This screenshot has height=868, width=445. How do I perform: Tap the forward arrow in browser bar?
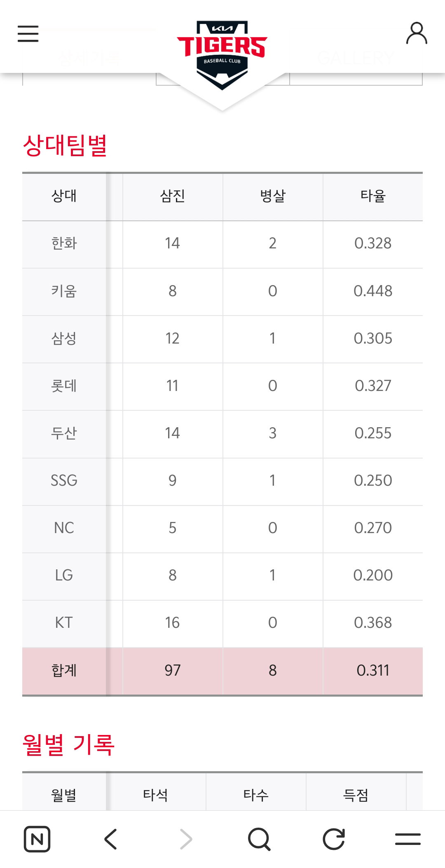(186, 839)
